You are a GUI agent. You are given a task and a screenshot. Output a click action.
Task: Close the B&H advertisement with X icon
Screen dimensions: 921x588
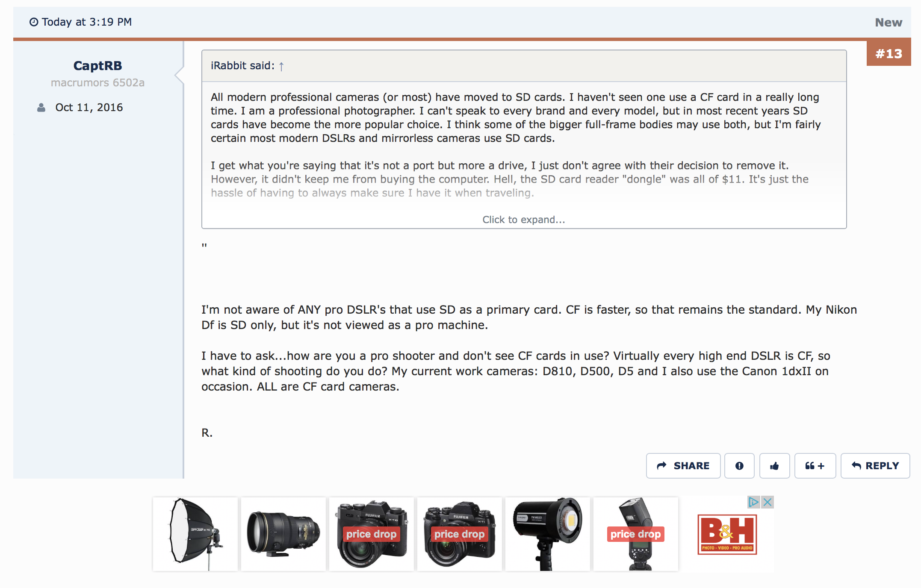[x=768, y=502]
